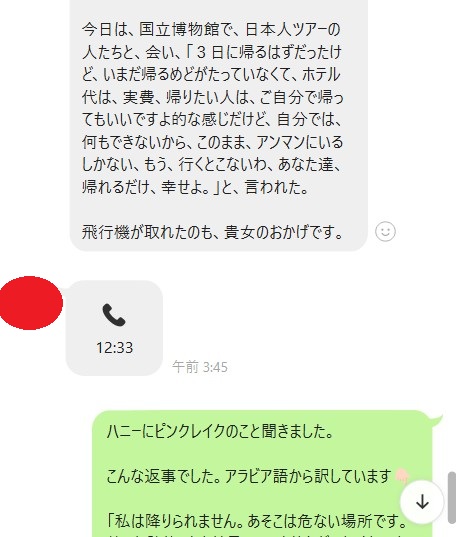
Task: Click the line 人たちと、会い、「３日に帰るはずだったけ
Action: click(212, 52)
